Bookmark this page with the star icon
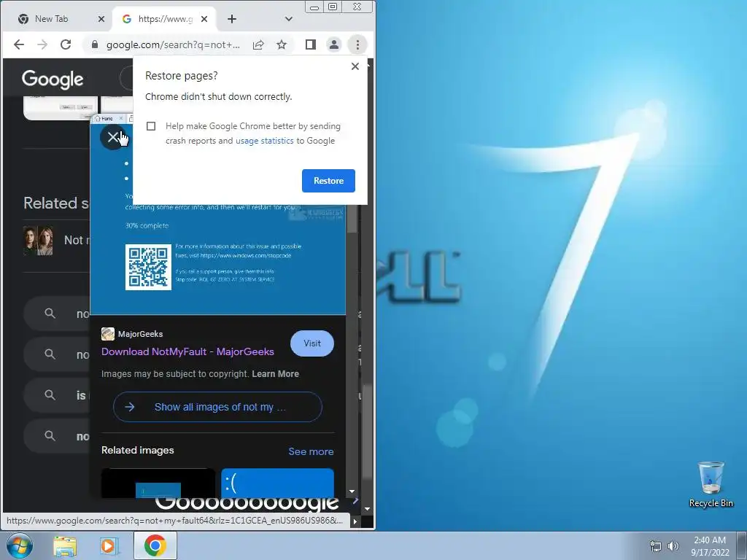Viewport: 747px width, 560px height. pos(282,44)
